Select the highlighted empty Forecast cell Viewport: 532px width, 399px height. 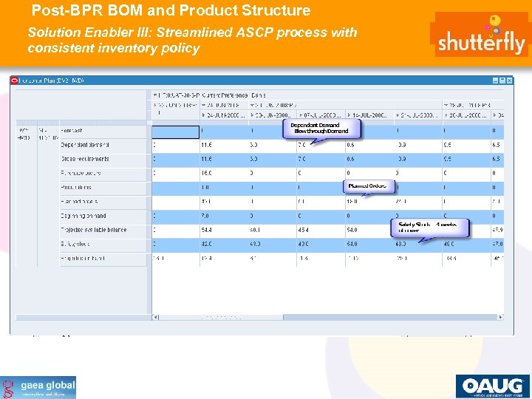pyautogui.click(x=175, y=132)
